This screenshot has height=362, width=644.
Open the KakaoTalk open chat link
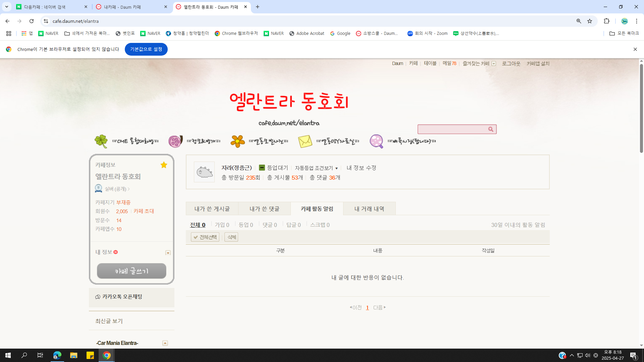point(122,297)
